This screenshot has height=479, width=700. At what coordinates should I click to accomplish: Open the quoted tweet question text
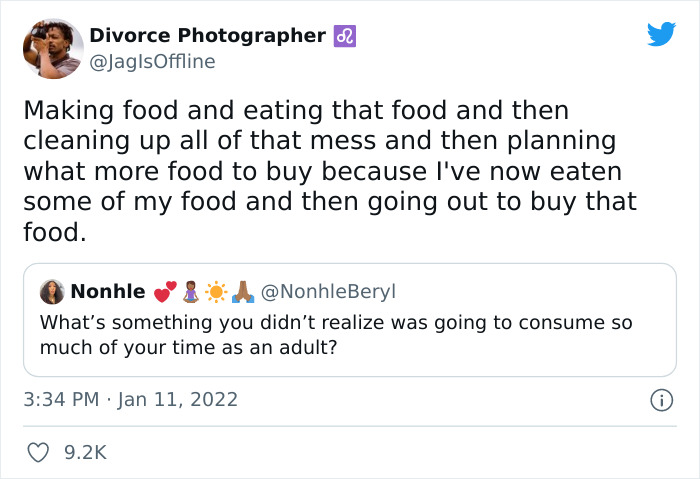click(x=336, y=336)
